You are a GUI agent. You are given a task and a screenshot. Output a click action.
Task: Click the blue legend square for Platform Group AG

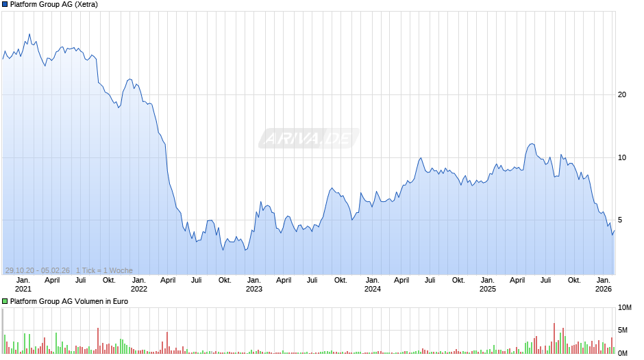[x=5, y=5]
